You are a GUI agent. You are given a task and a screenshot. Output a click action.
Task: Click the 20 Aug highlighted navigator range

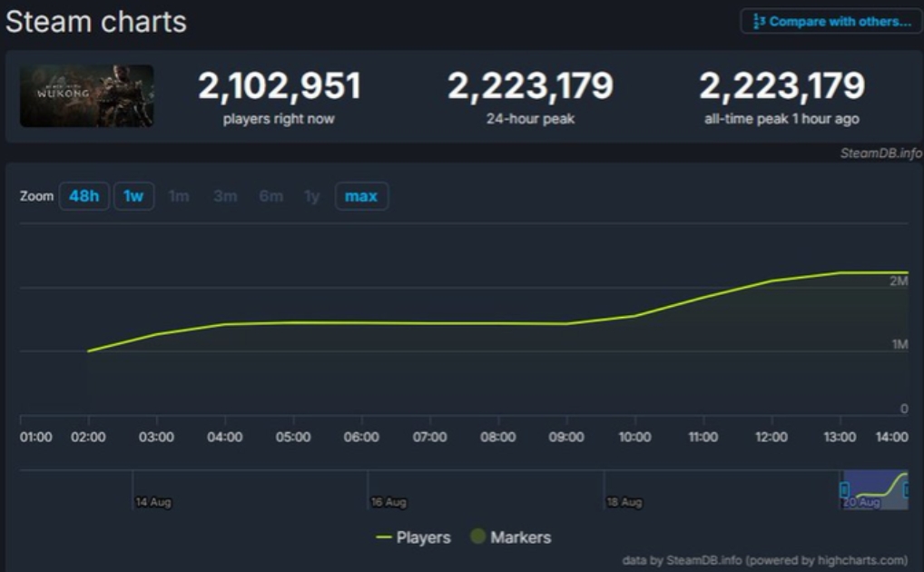875,490
